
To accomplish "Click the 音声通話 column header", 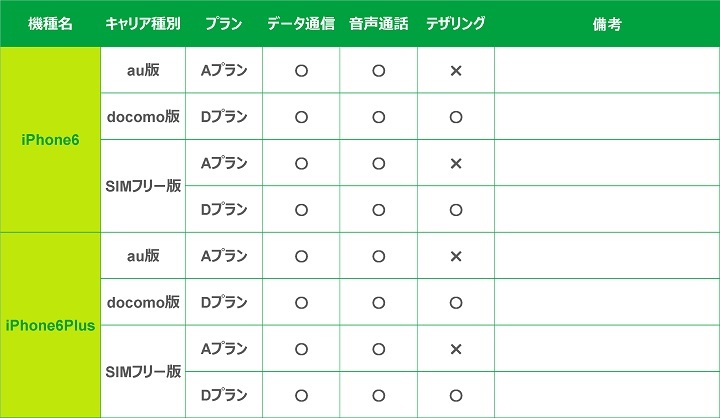I will coord(379,24).
